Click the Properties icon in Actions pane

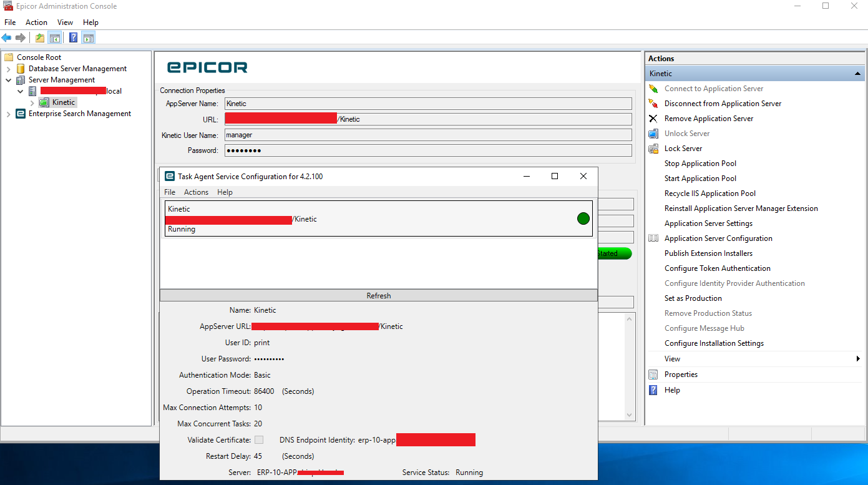pyautogui.click(x=653, y=375)
